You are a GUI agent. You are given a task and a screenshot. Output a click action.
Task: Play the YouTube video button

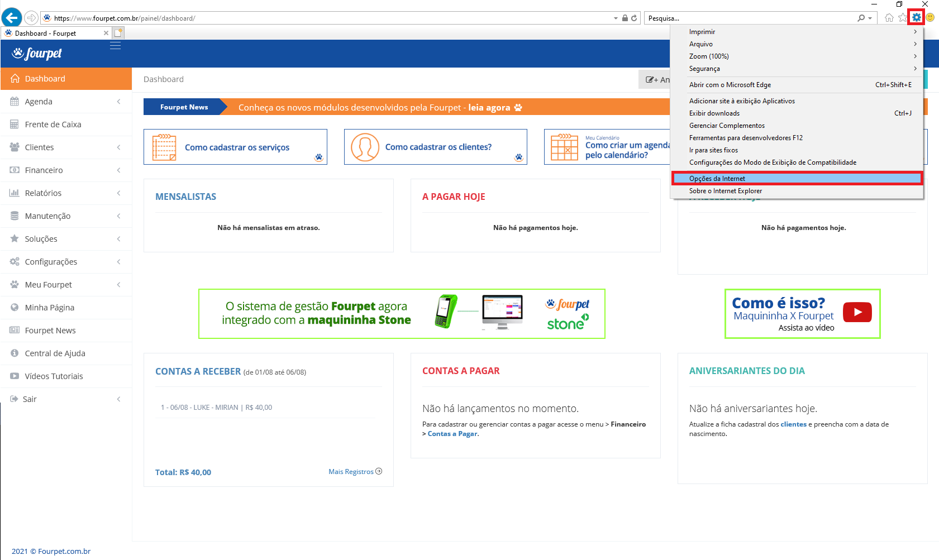[x=857, y=312]
